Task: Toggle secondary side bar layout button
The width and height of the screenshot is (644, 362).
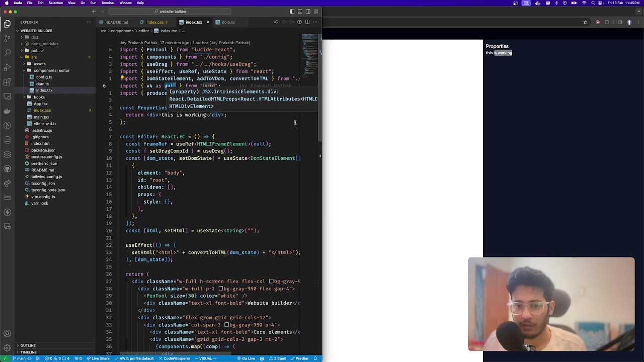Action: point(308,11)
